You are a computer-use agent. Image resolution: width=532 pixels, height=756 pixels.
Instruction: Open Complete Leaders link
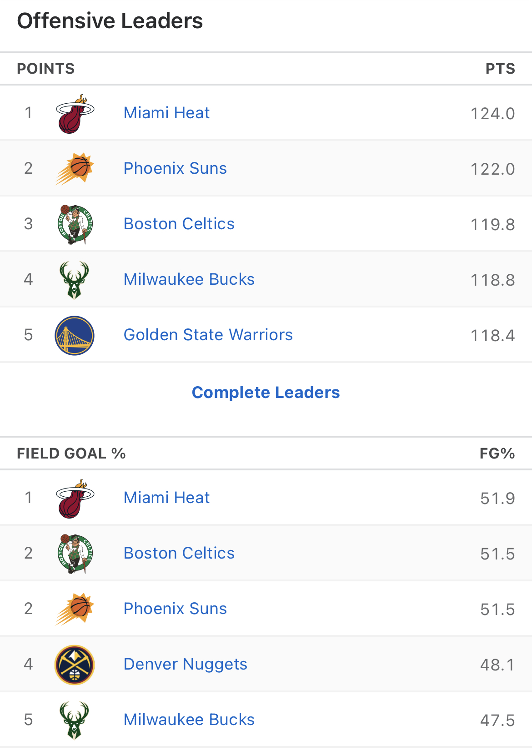(x=266, y=393)
